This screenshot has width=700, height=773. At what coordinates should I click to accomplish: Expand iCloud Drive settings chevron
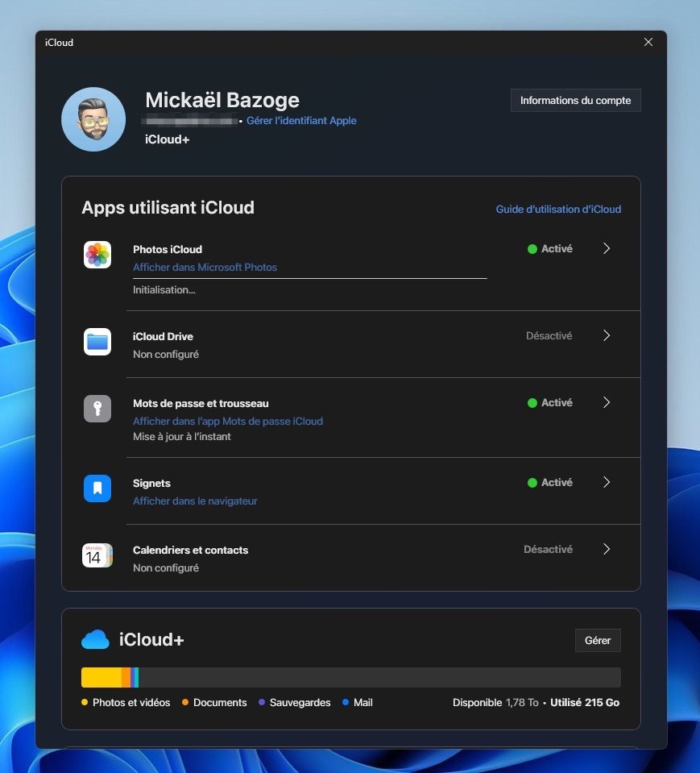[607, 336]
